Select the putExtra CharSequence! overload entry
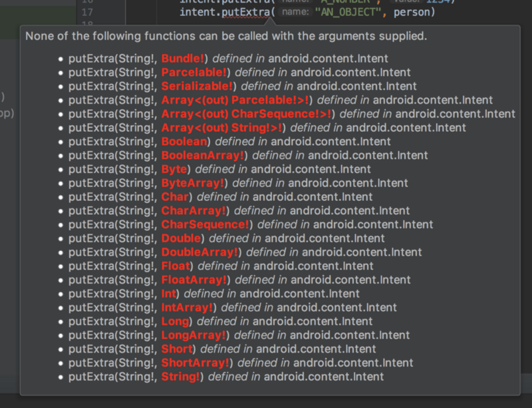The image size is (532, 408). click(251, 224)
